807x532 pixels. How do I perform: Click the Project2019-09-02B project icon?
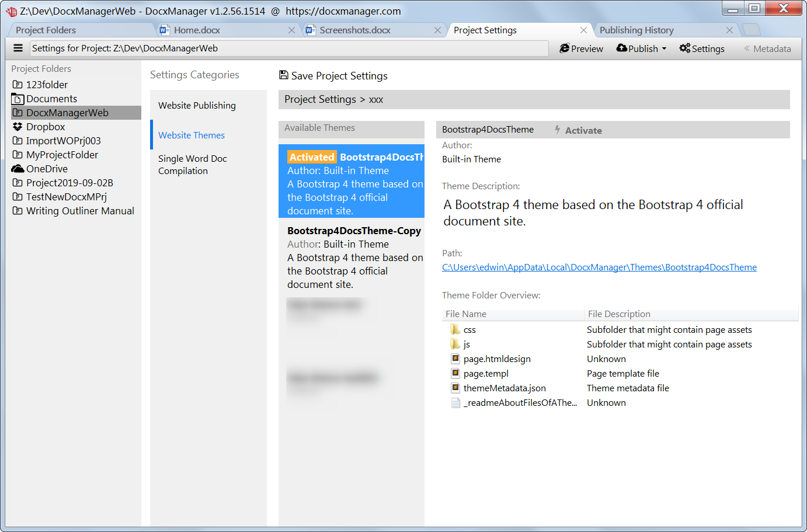pos(18,183)
